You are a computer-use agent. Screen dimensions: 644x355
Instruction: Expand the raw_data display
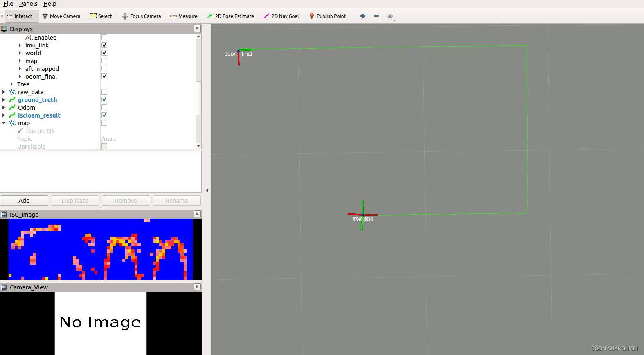click(x=4, y=92)
